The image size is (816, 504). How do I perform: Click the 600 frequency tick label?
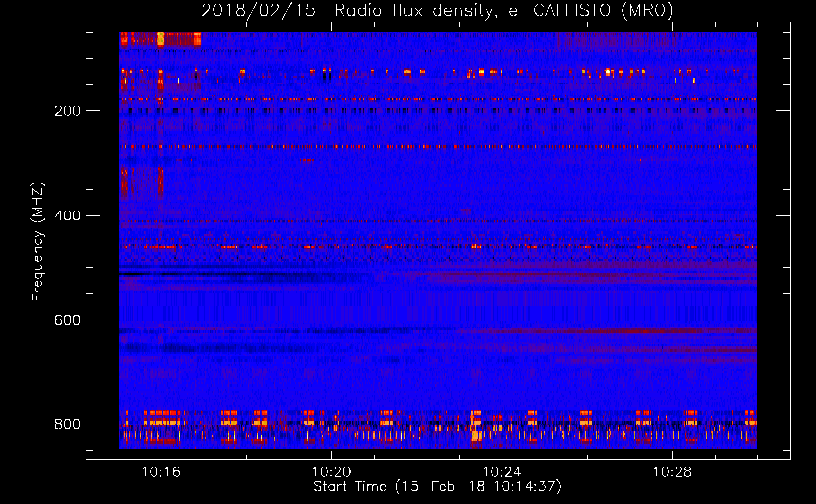pyautogui.click(x=68, y=321)
